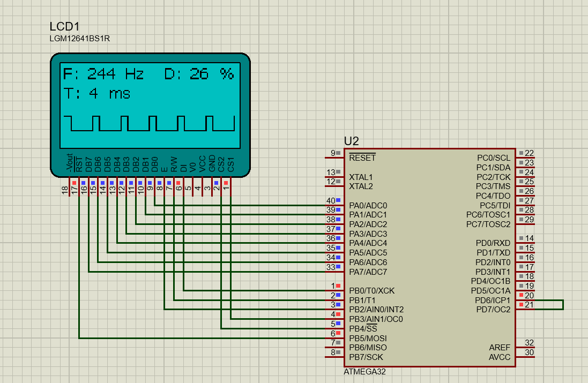588x383 pixels.
Task: Click the PD6/ICP1 pin label
Action: point(493,300)
